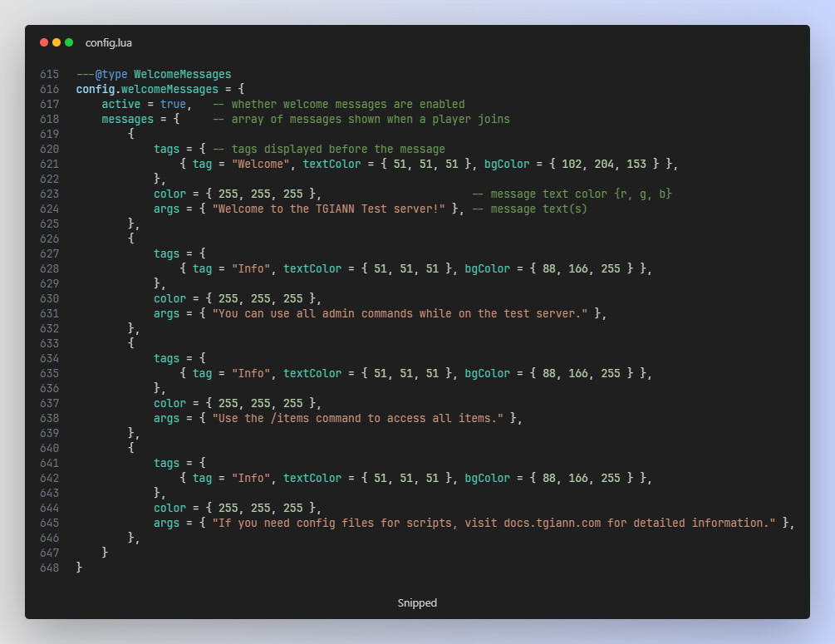This screenshot has width=835, height=644.
Task: Click config.welcomeMessages on line 616
Action: (x=147, y=89)
